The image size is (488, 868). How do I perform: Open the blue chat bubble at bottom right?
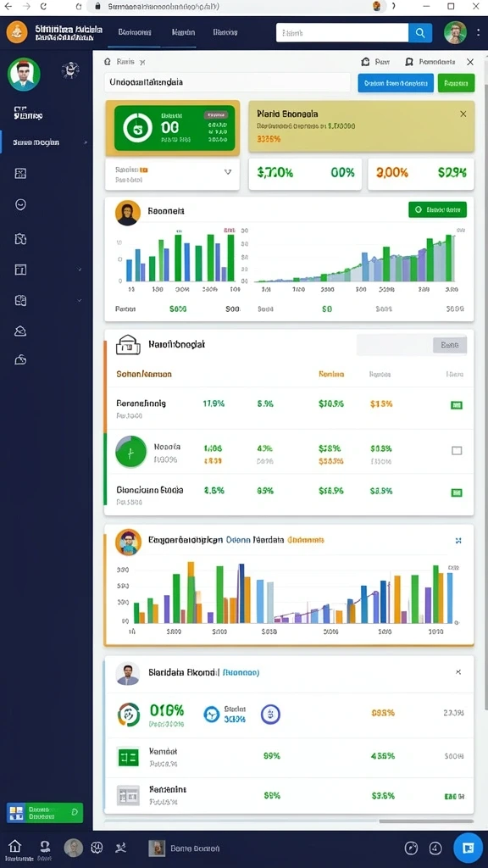pos(468,848)
